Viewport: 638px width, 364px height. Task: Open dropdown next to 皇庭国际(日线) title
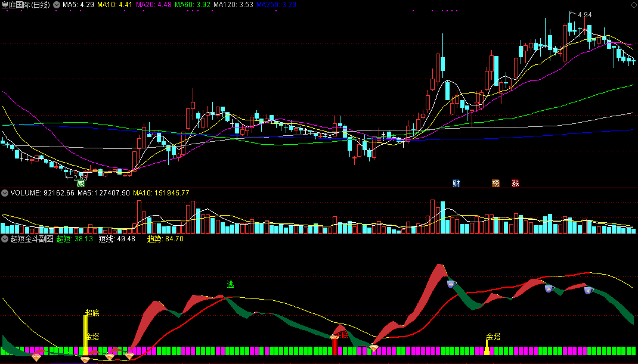(x=57, y=5)
